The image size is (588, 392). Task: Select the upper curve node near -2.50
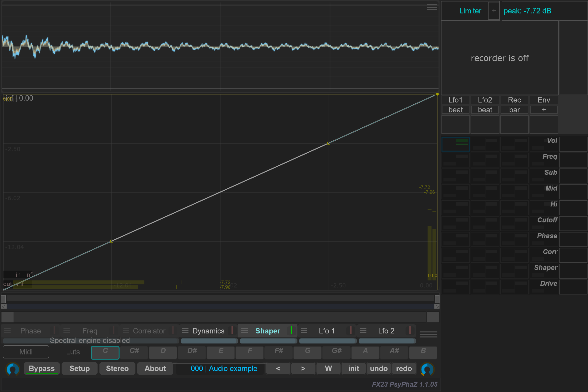[329, 143]
